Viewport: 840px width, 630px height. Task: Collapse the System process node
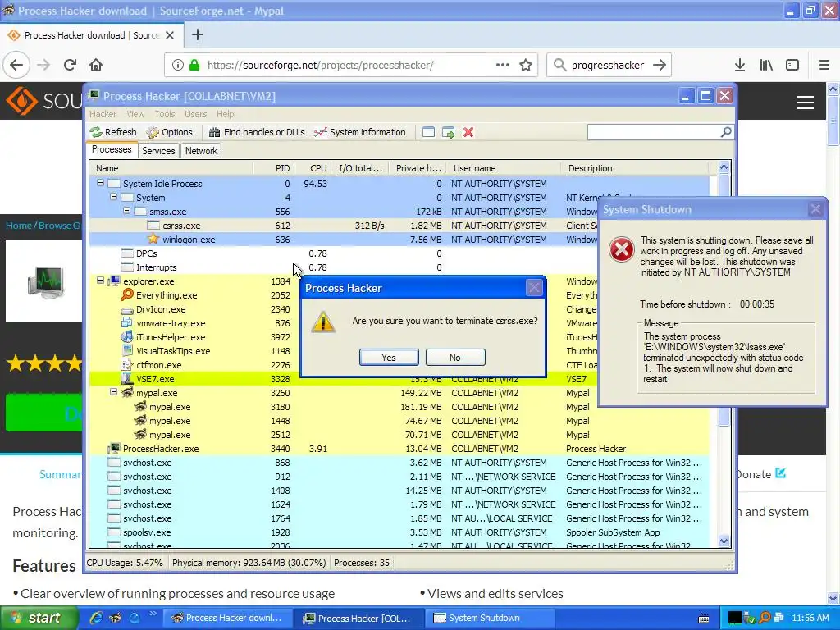pos(113,197)
